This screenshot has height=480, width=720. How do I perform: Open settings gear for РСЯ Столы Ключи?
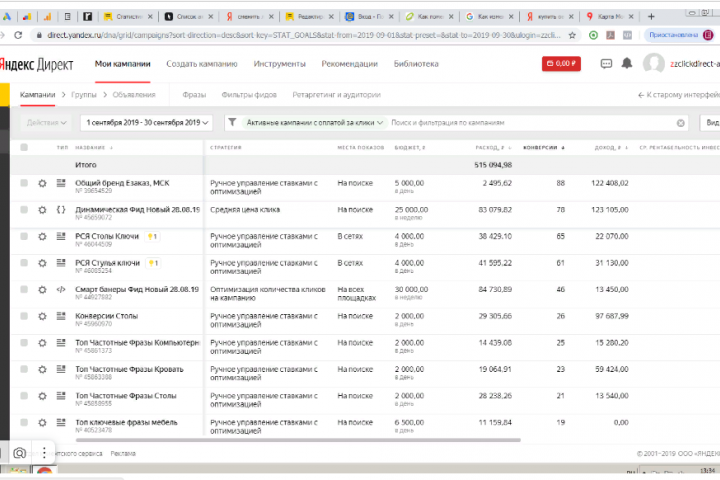click(42, 237)
